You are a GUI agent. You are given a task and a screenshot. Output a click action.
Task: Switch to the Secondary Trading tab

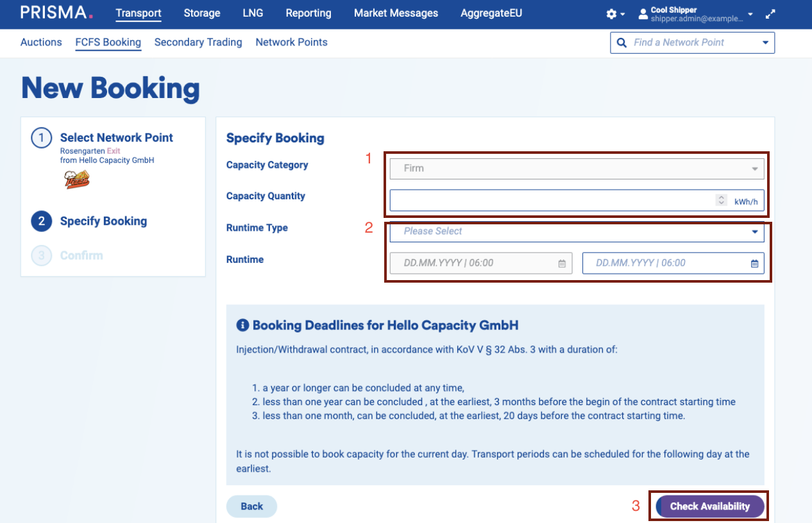[198, 42]
